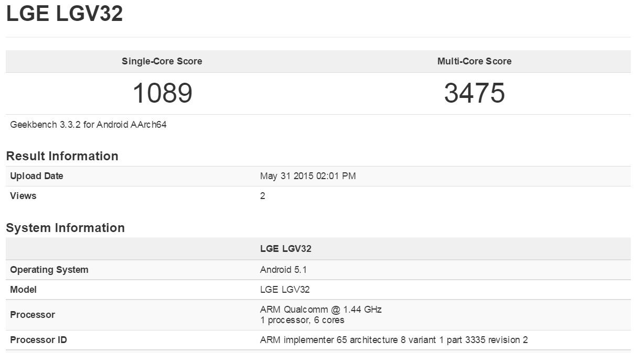Click the bold LGE LGV32 table column header

coord(285,249)
